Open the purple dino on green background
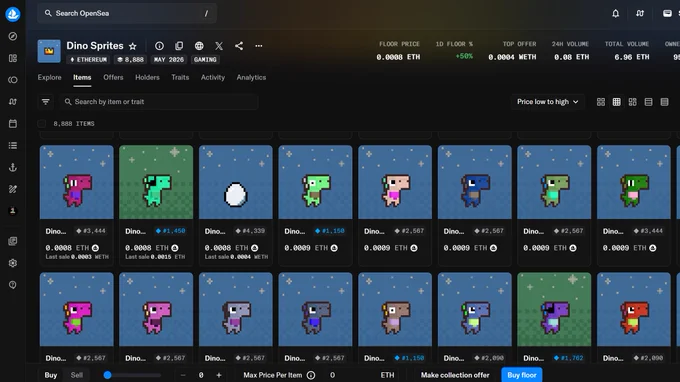Viewport: 680px width, 382px height. (x=554, y=310)
